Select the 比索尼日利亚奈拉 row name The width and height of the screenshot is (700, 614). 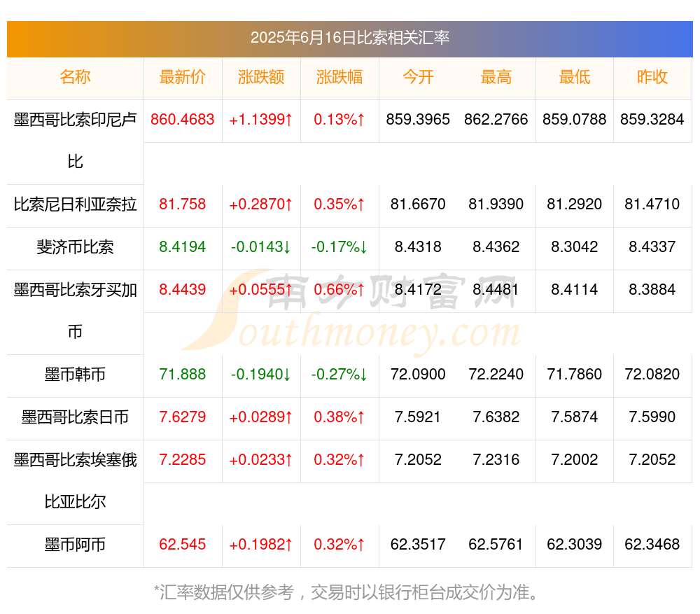(x=75, y=204)
